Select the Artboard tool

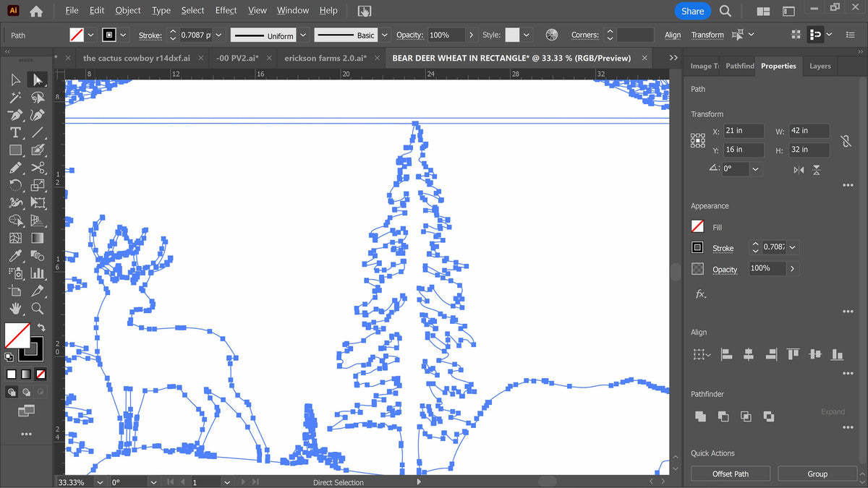pyautogui.click(x=15, y=291)
